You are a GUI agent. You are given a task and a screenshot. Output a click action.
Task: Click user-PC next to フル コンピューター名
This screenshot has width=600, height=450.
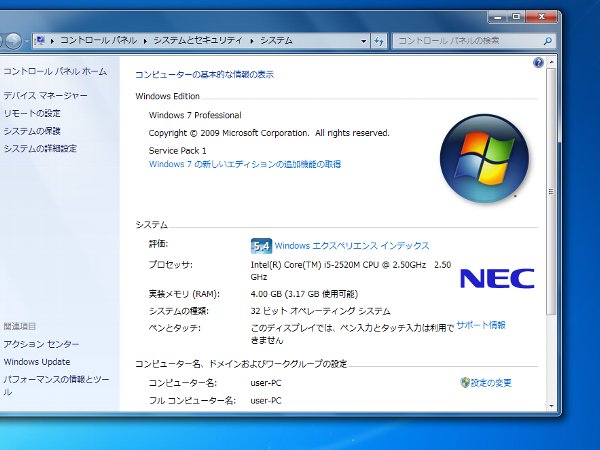coord(266,401)
